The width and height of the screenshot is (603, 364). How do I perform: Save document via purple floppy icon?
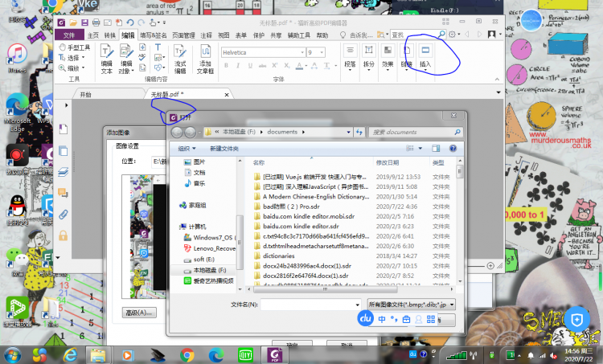point(84,22)
